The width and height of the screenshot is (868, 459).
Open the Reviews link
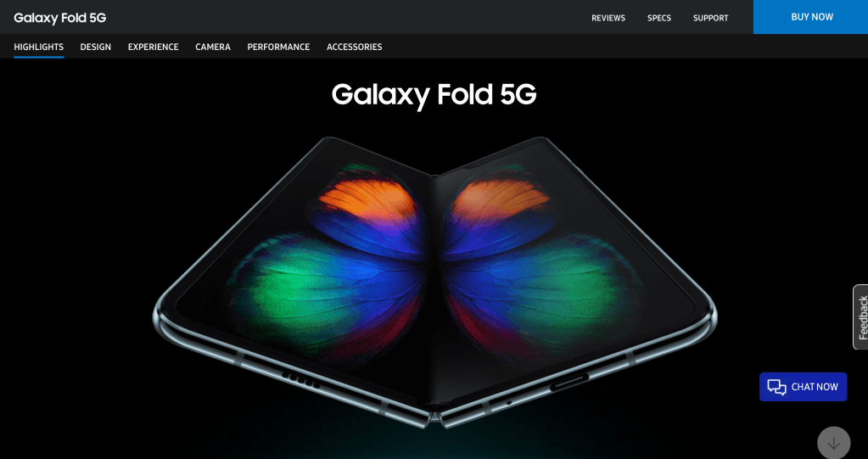608,19
